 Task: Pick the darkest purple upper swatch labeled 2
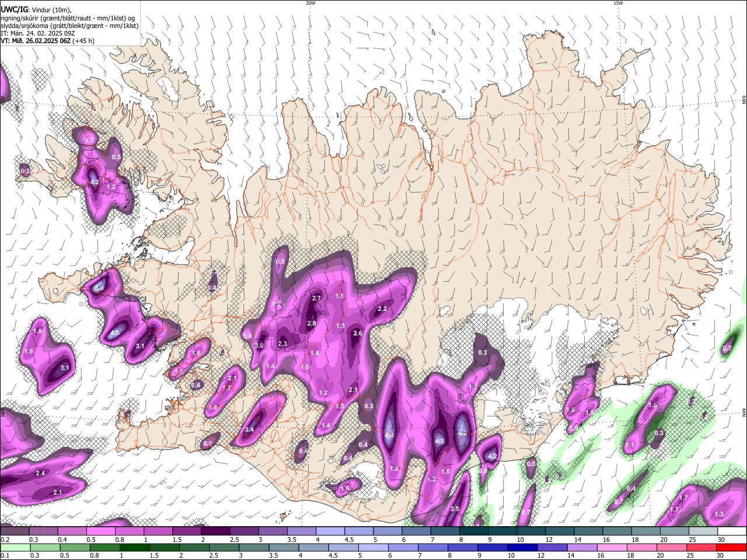pyautogui.click(x=215, y=531)
